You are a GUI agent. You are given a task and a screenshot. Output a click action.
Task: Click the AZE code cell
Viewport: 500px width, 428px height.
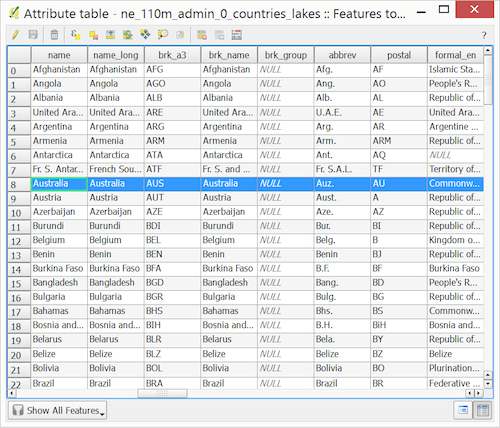click(x=172, y=212)
